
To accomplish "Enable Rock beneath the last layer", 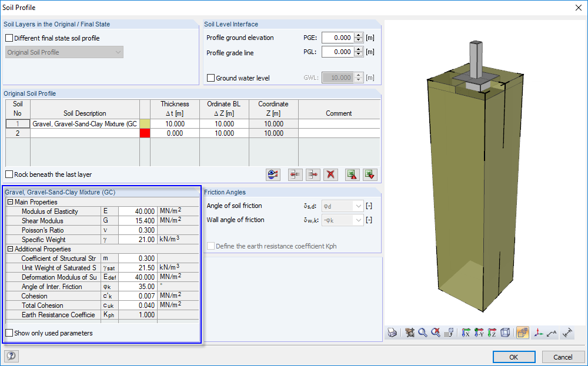I will coord(9,174).
